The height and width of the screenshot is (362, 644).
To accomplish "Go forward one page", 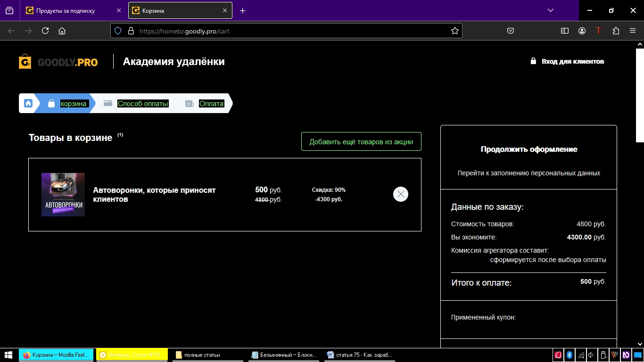I will click(x=28, y=31).
